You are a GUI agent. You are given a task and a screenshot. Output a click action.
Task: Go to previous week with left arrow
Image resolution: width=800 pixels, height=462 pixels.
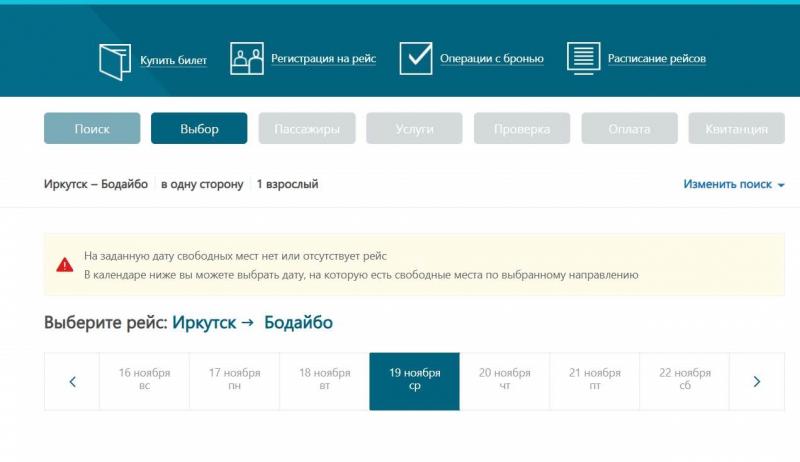click(x=72, y=381)
